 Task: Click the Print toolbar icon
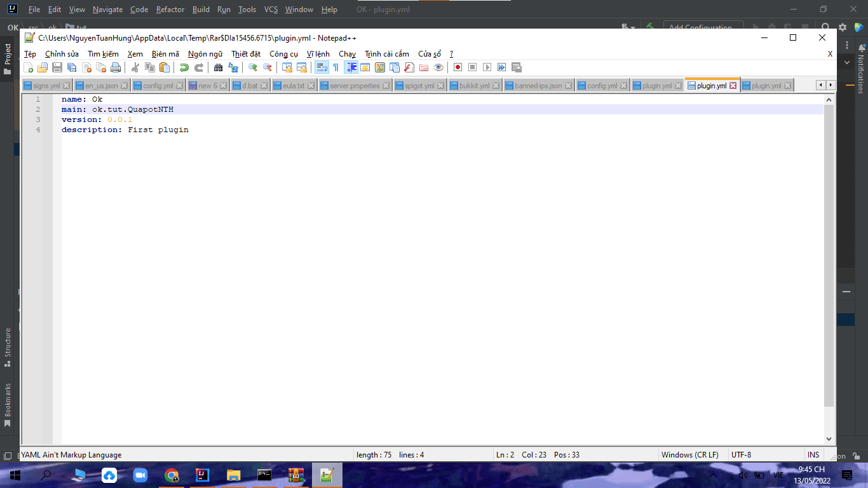(116, 67)
